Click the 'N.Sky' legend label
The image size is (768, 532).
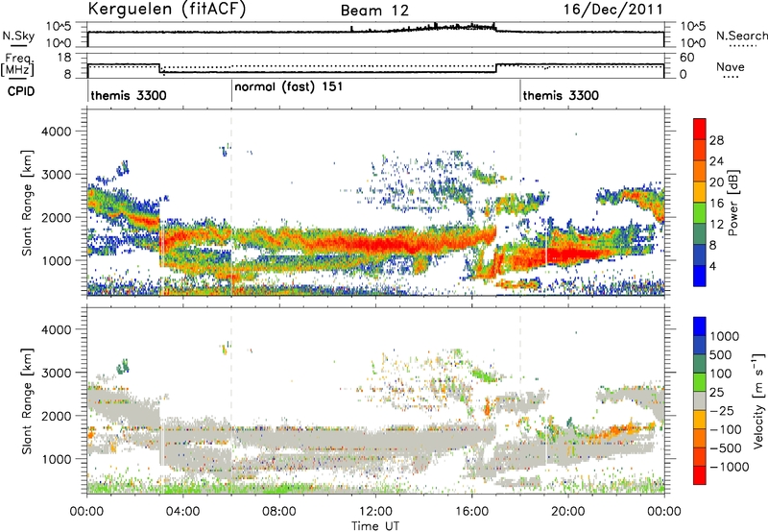pyautogui.click(x=18, y=36)
